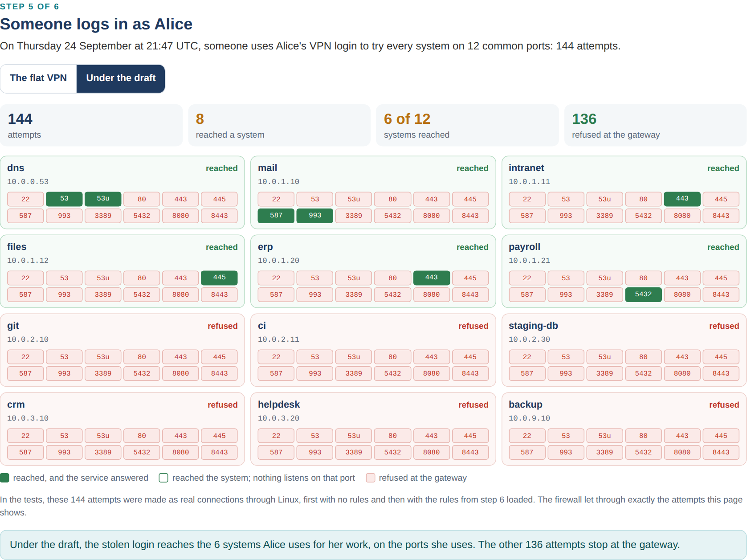Click green port 5432 in payroll card
Viewport: 747px width, 560px height.
click(643, 294)
